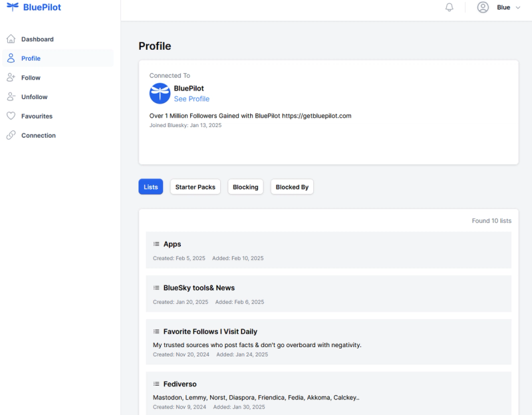Click the BluePilot profile avatar
The height and width of the screenshot is (415, 532).
160,93
